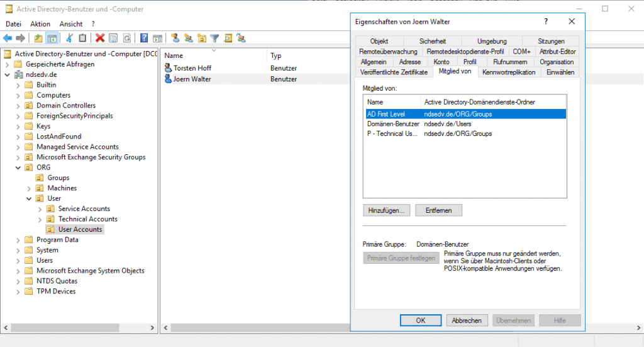Image resolution: width=644 pixels, height=347 pixels.
Task: Click the folder up-one-level toolbar icon
Action: [x=38, y=38]
